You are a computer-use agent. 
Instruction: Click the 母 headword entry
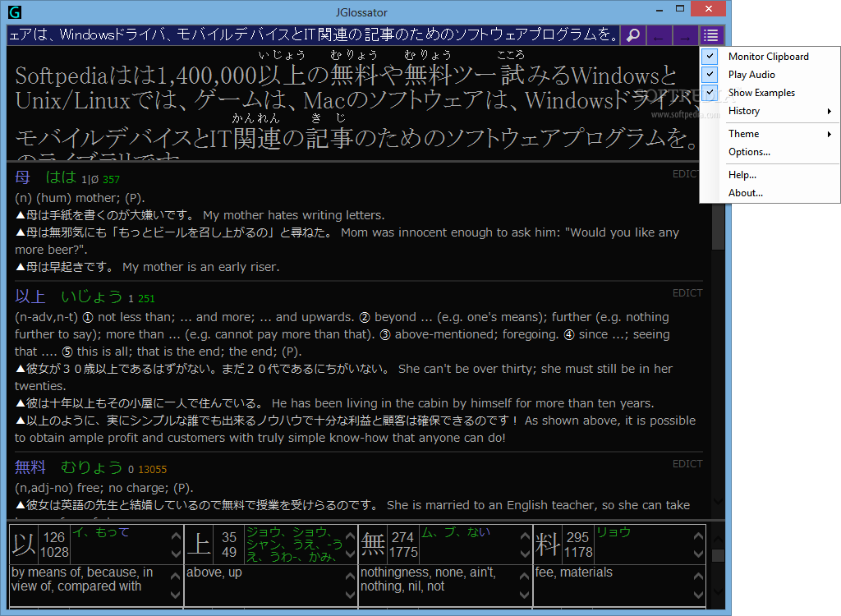(22, 177)
